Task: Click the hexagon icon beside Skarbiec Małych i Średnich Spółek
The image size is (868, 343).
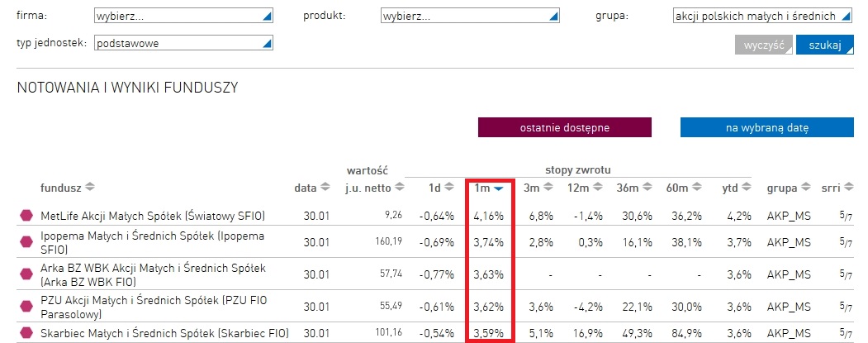Action: tap(26, 332)
